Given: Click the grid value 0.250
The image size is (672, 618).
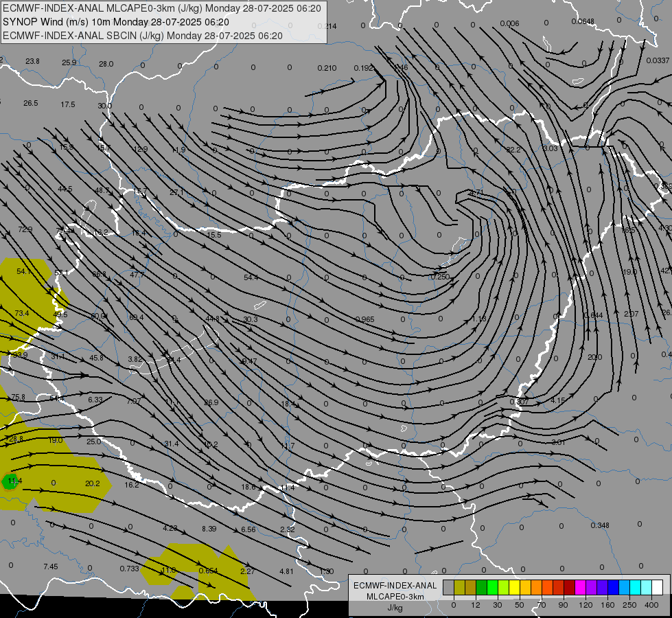Looking at the screenshot, I should point(440,277).
